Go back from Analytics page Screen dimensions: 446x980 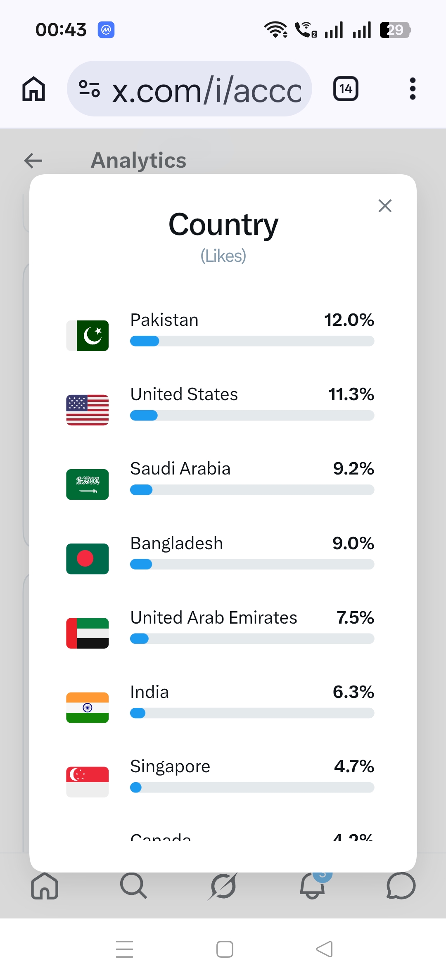[33, 161]
